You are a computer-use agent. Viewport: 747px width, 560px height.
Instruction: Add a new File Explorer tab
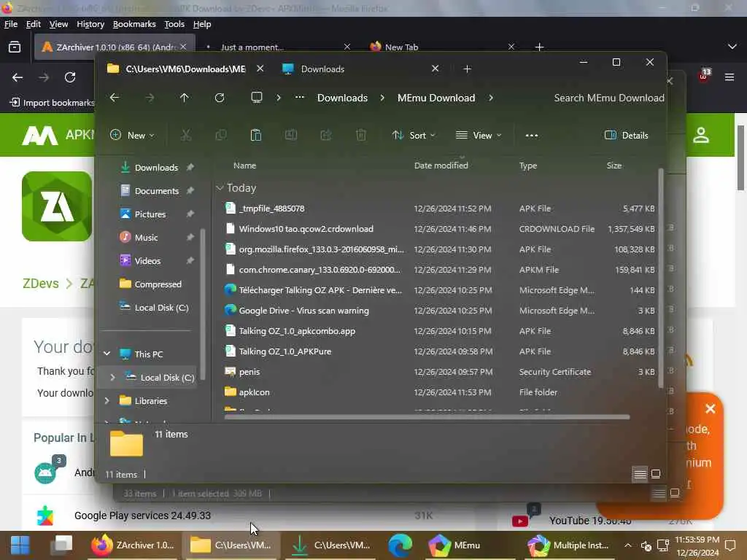coord(468,69)
